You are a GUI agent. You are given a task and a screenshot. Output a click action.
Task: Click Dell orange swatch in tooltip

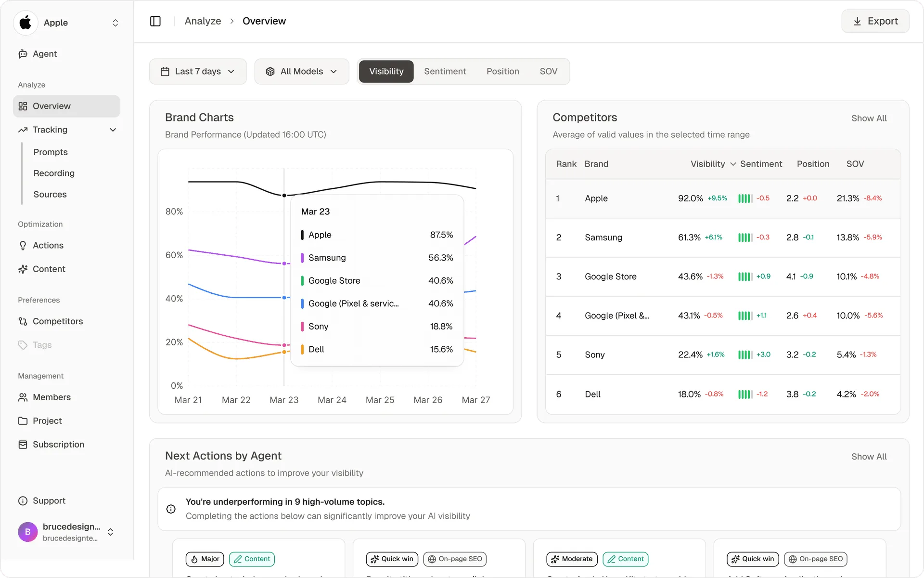[302, 350]
